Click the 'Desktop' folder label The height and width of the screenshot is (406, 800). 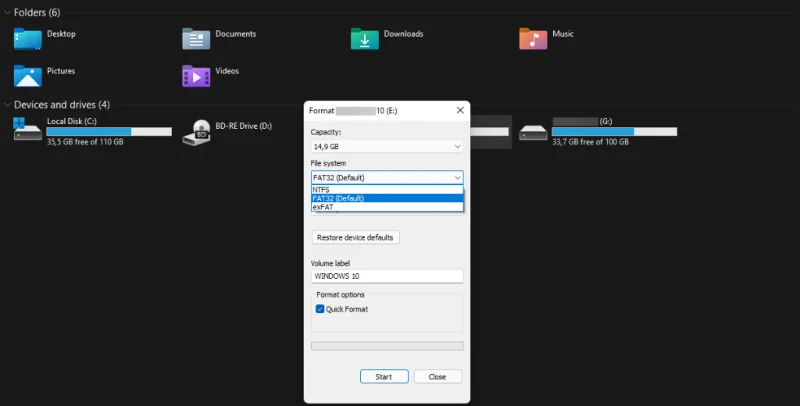(x=61, y=34)
